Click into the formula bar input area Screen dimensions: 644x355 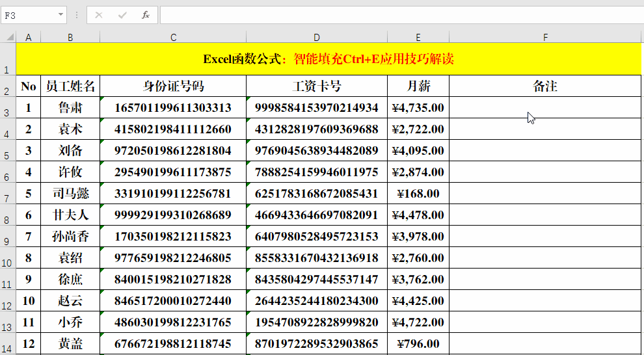pyautogui.click(x=401, y=15)
